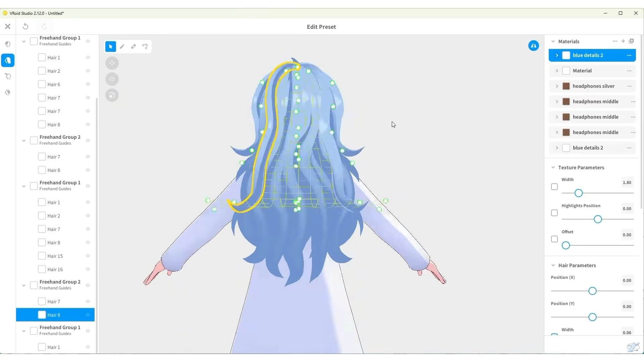Click the rotate gizmo round button
Screen dimensions: 644x362
112,79
